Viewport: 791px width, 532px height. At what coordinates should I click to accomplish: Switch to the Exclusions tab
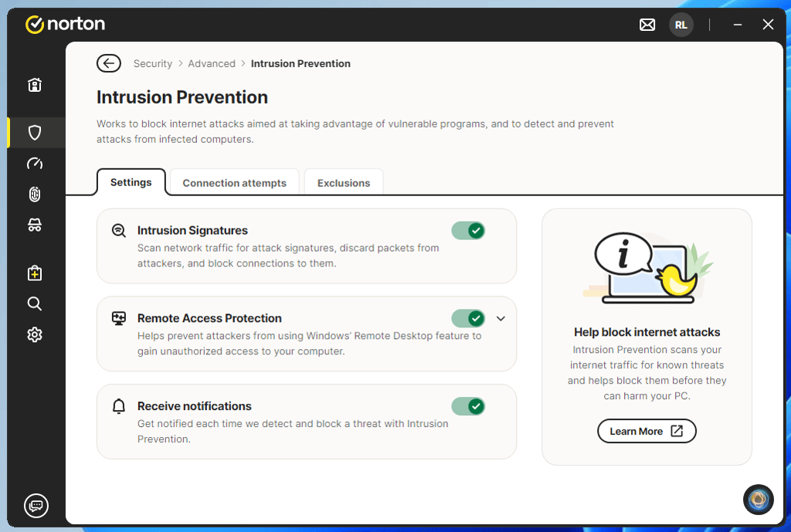(x=344, y=182)
